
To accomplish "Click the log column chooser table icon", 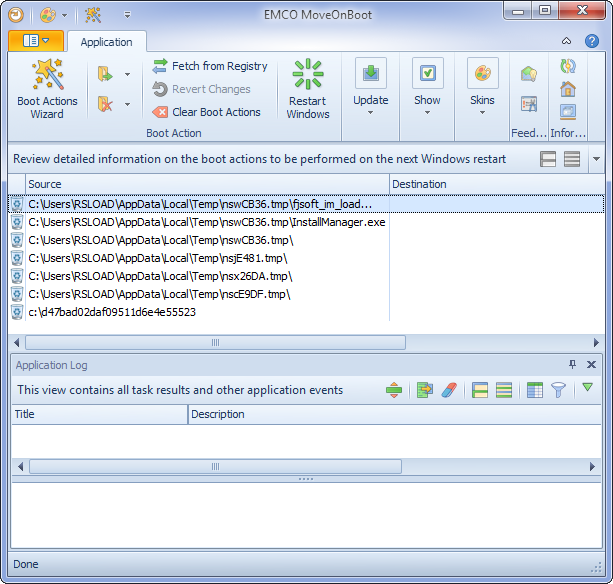I will coord(535,390).
